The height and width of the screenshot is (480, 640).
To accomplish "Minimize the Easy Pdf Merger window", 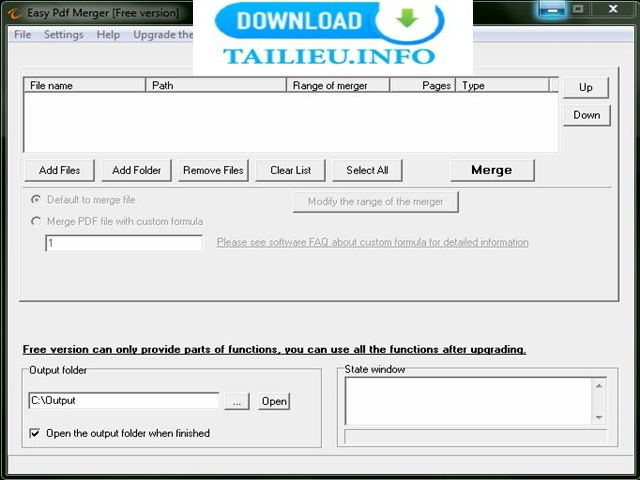I will (x=552, y=9).
